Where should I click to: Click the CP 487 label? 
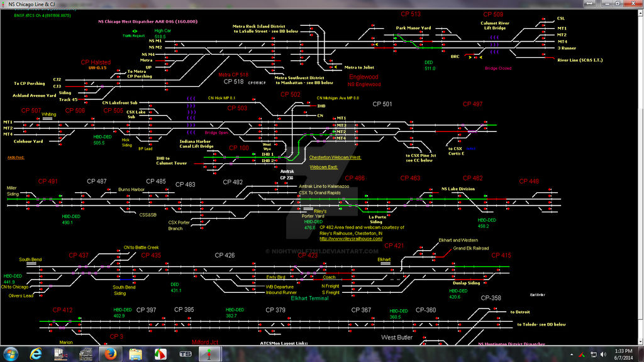pyautogui.click(x=96, y=181)
